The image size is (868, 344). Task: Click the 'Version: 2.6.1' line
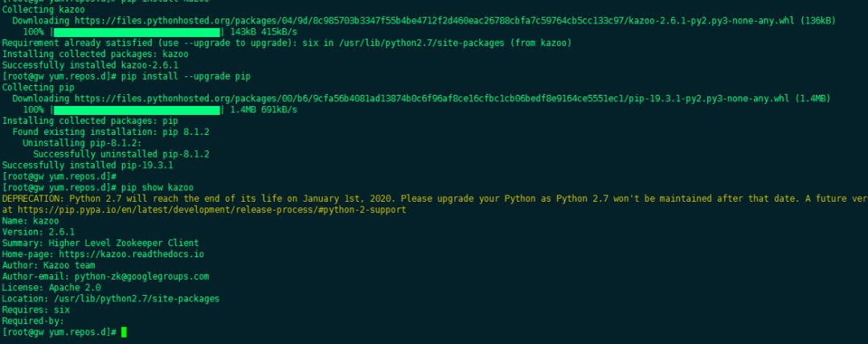pos(39,232)
